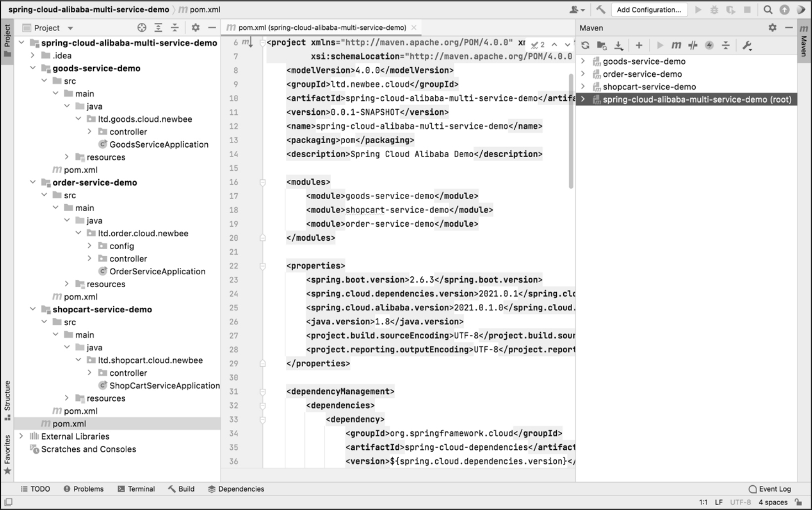Toggle the Favorites sidebar stripe button
This screenshot has width=812, height=510.
[7, 455]
